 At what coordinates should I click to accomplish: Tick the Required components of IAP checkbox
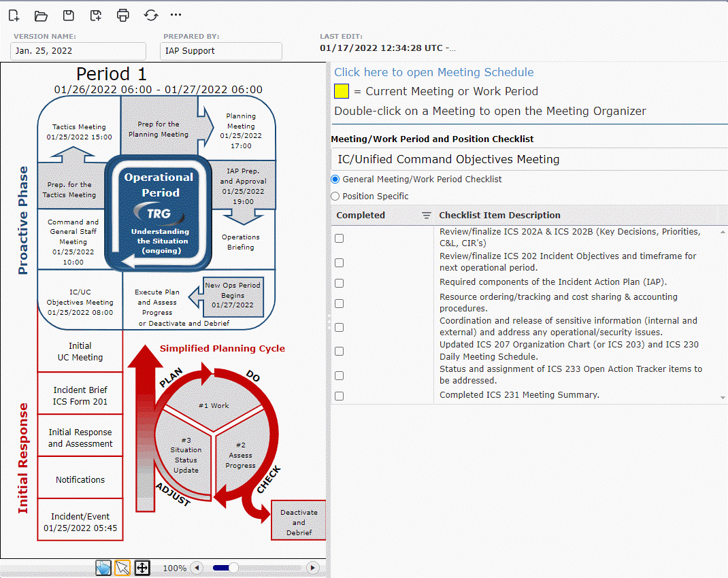[x=340, y=283]
